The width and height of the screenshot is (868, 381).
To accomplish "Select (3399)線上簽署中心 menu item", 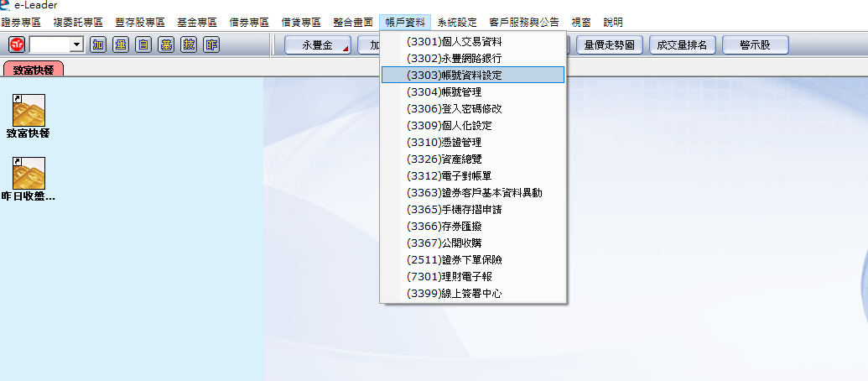I will [473, 294].
